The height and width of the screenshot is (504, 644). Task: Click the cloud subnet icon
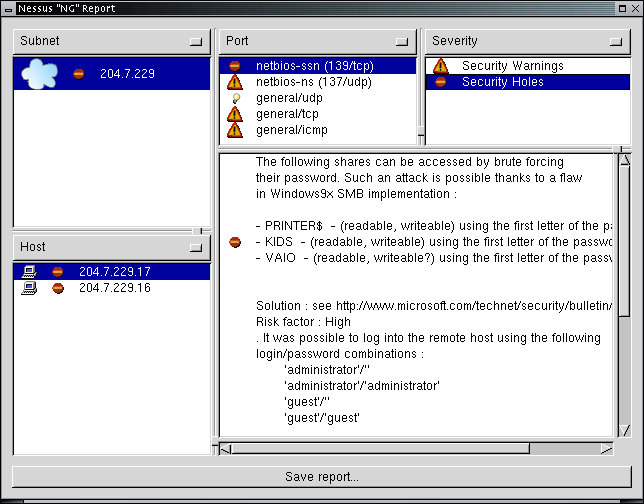(x=40, y=73)
